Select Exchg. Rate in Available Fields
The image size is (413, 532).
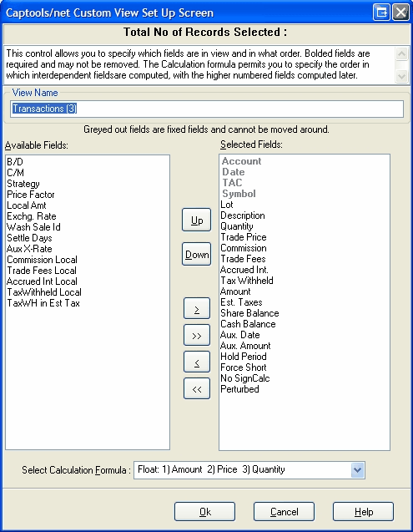(32, 216)
